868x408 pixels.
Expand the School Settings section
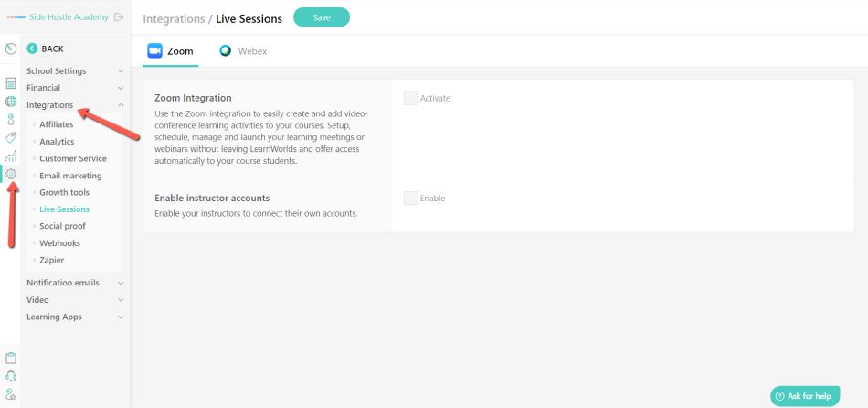[75, 71]
